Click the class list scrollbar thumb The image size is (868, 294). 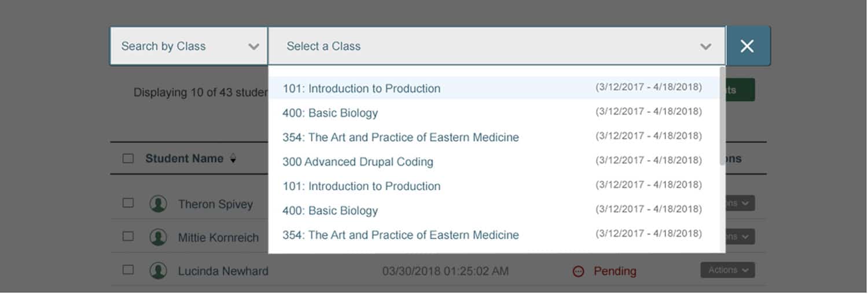(x=722, y=116)
